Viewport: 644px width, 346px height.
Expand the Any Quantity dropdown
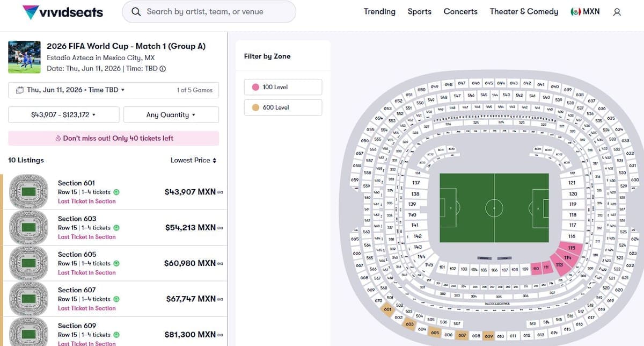click(171, 115)
